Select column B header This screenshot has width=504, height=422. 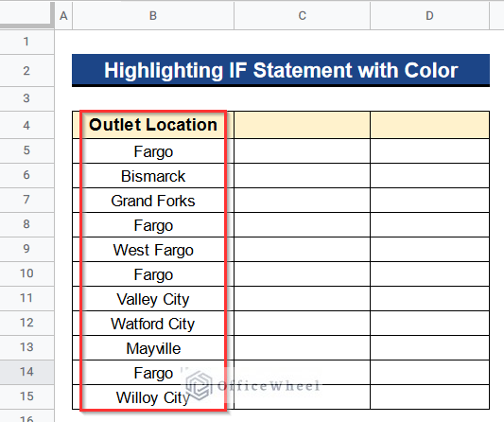[x=153, y=16]
